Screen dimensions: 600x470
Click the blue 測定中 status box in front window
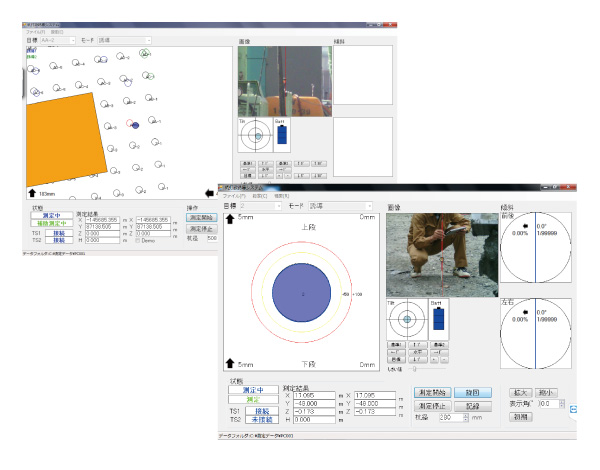click(x=253, y=390)
